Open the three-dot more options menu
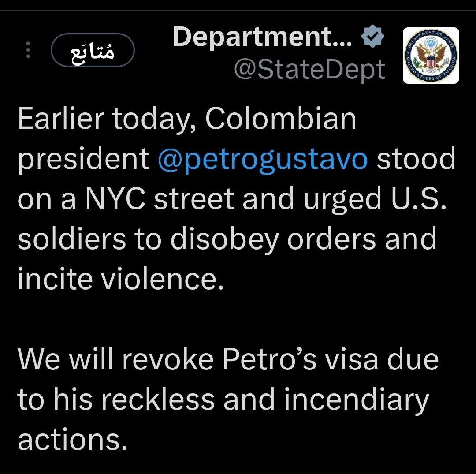 (x=28, y=51)
